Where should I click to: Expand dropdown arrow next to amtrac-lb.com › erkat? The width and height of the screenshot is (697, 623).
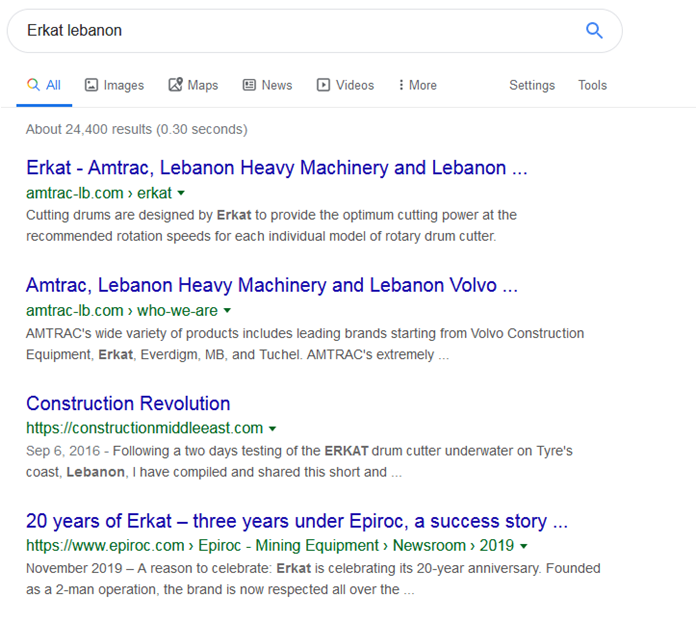tap(181, 193)
